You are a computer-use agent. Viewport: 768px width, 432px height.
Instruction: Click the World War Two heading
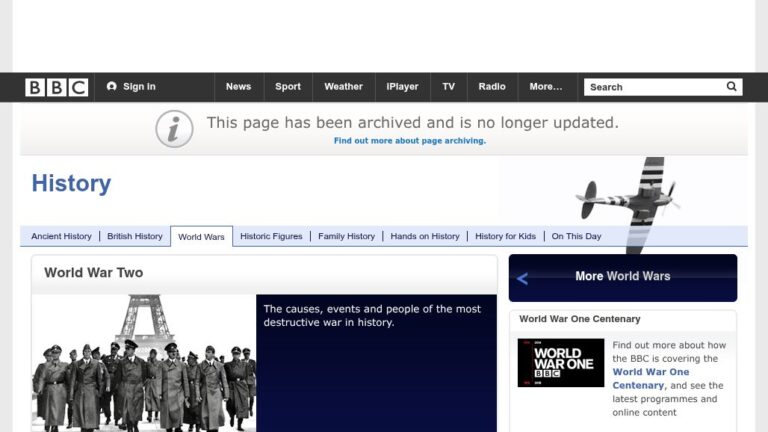click(x=94, y=273)
